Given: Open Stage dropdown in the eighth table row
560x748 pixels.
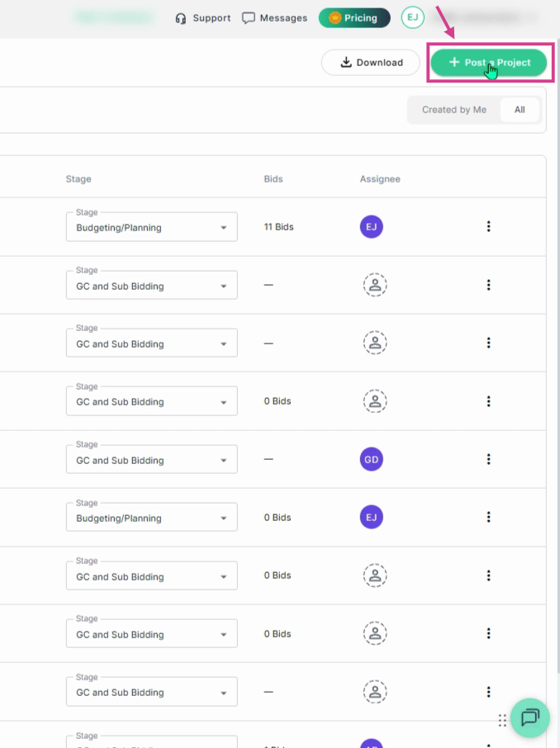Looking at the screenshot, I should [x=152, y=633].
